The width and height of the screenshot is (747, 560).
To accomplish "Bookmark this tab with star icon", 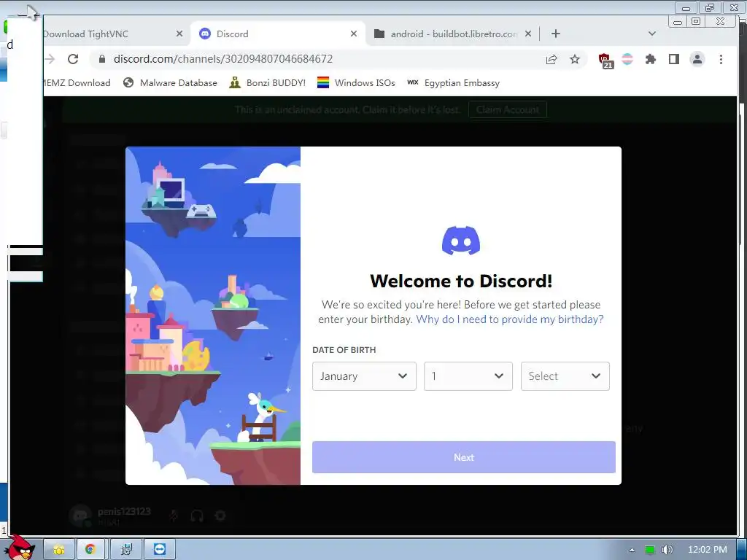I will pyautogui.click(x=575, y=59).
